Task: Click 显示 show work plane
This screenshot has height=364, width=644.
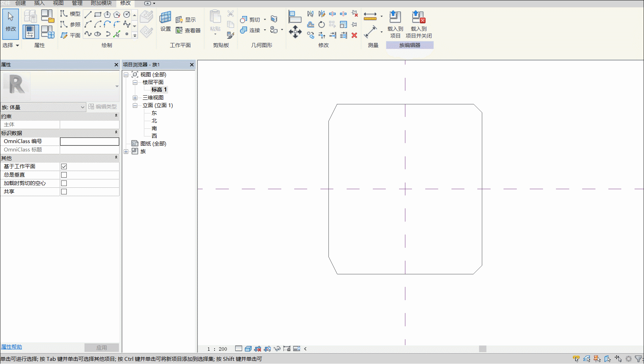Action: pyautogui.click(x=186, y=20)
